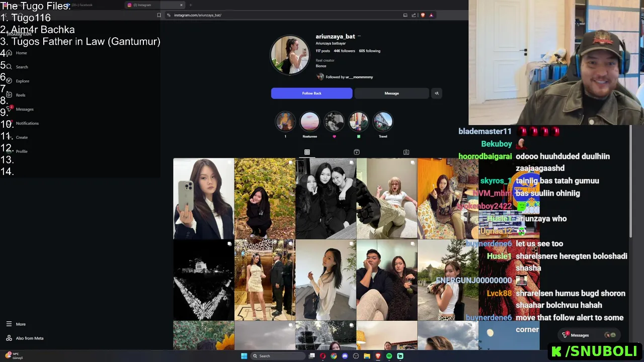The width and height of the screenshot is (644, 362).
Task: Click the Follow Back button
Action: pyautogui.click(x=311, y=93)
